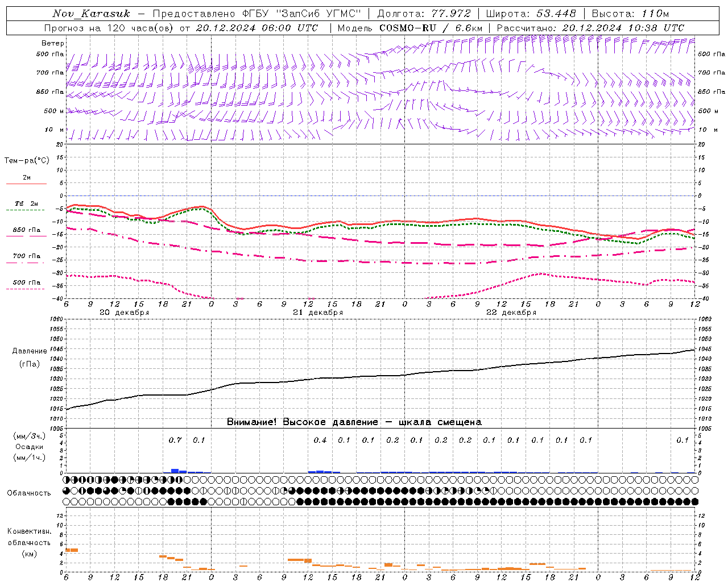Click the Модель COSMO-RU / 6.6км label
Image resolution: width=728 pixels, height=582 pixels.
(x=410, y=28)
